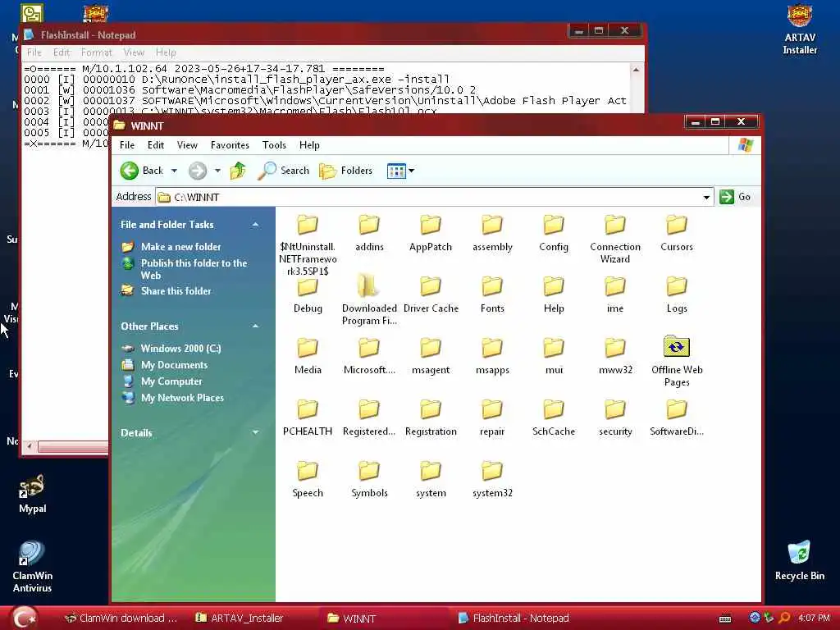Open the Downloaded Program Files folder
Viewport: 840px width, 630px height.
(369, 299)
